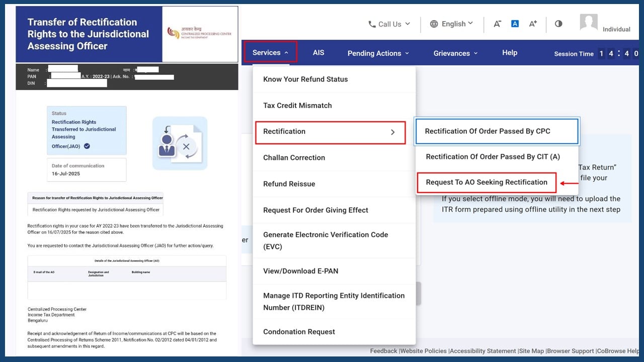
Task: Select Rectification submenu item
Action: click(330, 132)
